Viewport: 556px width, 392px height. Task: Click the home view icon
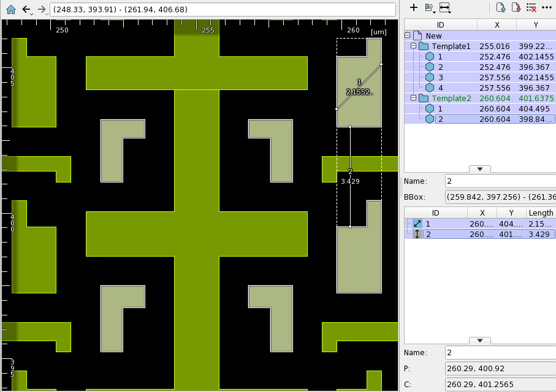(x=11, y=9)
